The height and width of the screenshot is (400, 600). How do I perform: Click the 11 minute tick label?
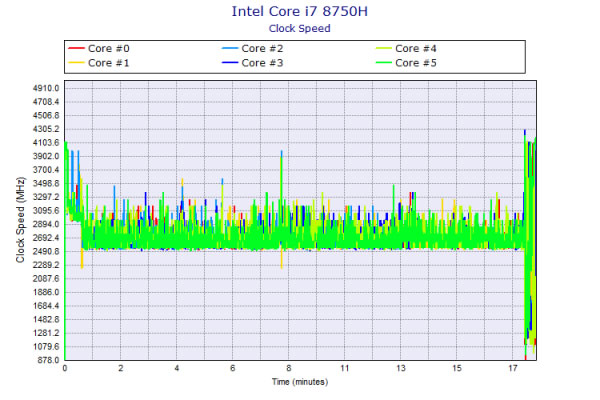tap(345, 368)
